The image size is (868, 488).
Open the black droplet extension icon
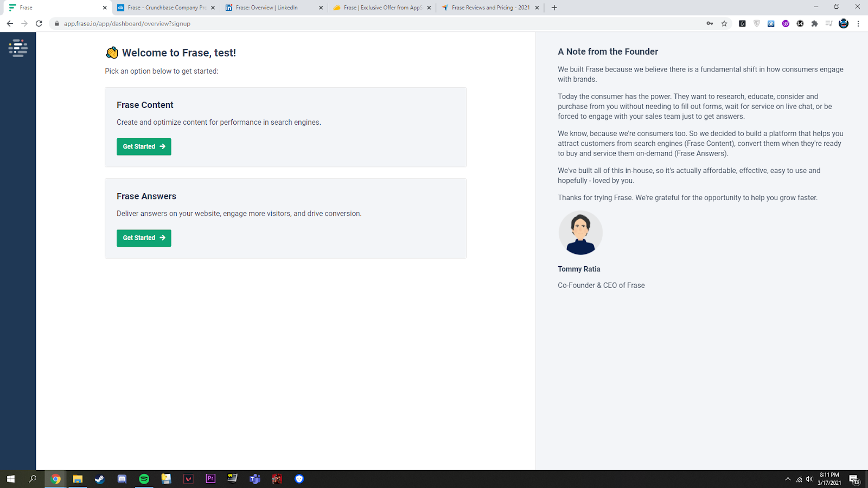click(x=742, y=23)
